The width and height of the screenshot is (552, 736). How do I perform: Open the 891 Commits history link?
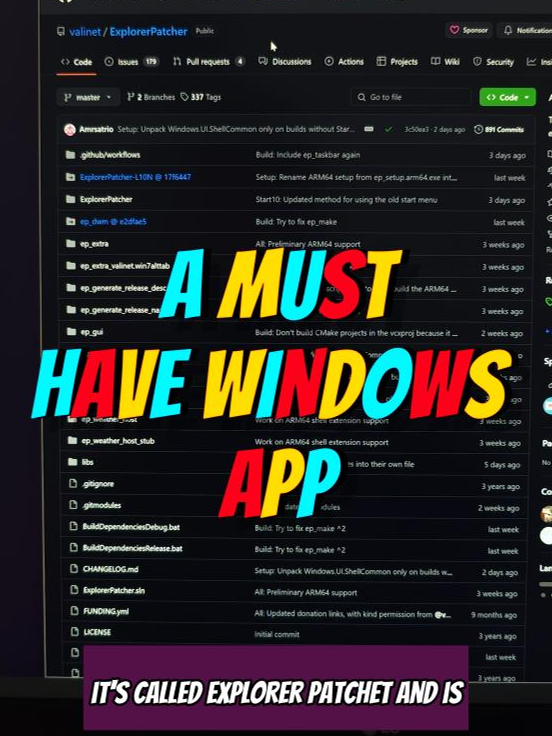tap(499, 130)
